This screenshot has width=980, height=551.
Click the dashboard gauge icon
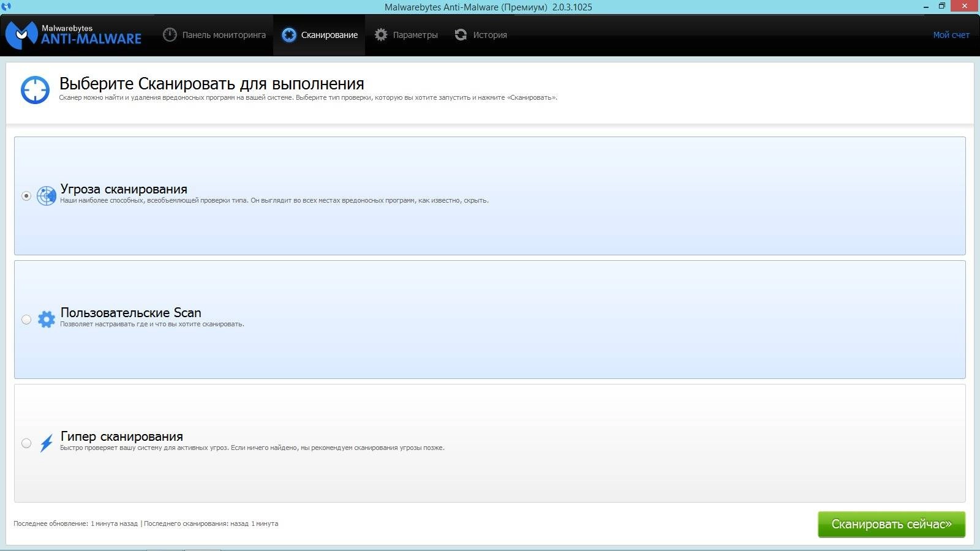170,35
